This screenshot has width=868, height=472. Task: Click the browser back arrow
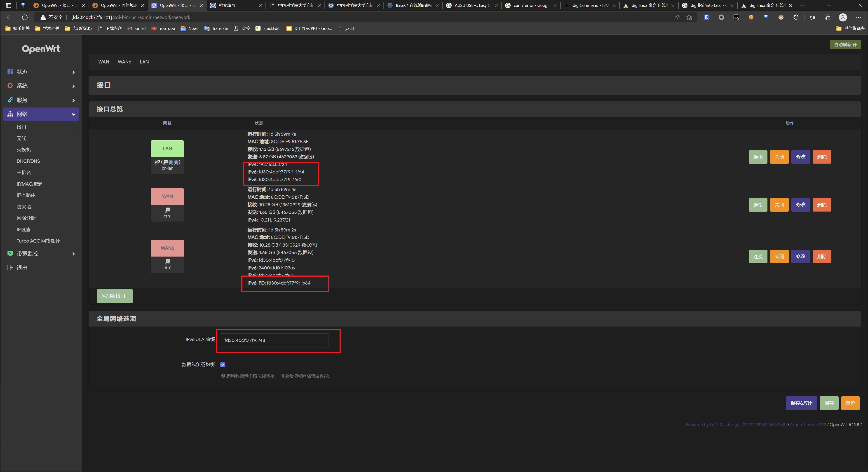click(x=10, y=17)
